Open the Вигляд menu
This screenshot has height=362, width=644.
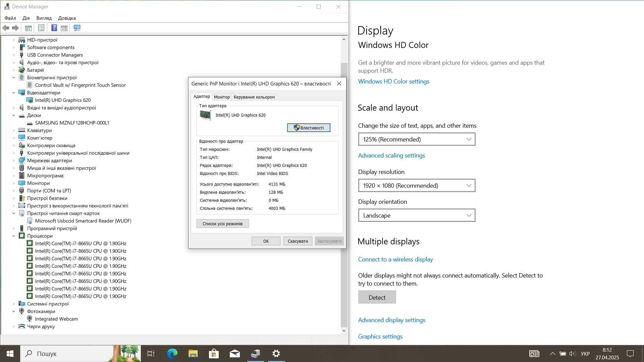[x=44, y=18]
